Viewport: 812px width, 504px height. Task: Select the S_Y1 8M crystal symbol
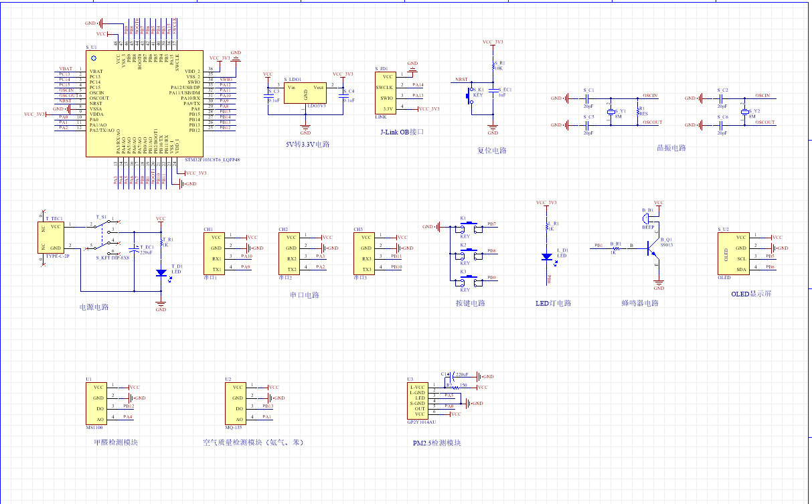[611, 112]
